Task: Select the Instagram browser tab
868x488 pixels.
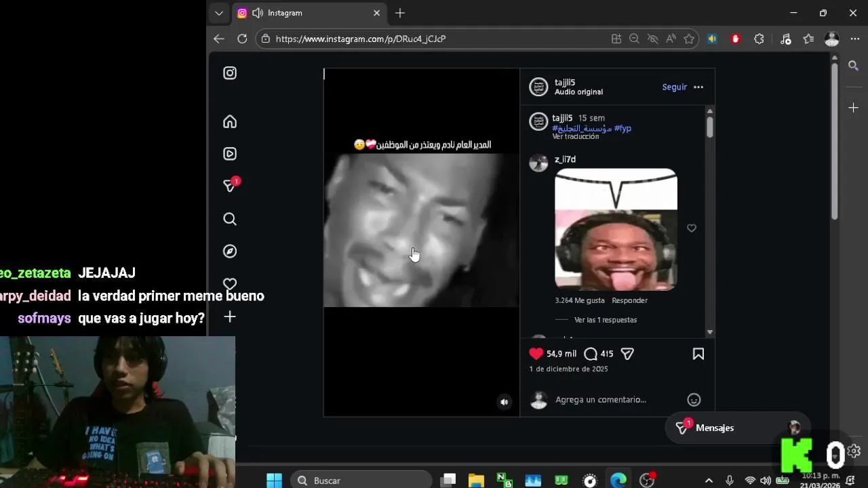Action: (x=309, y=13)
